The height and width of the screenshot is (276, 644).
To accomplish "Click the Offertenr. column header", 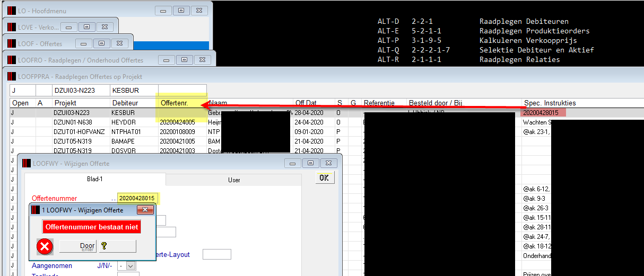I will pyautogui.click(x=182, y=103).
